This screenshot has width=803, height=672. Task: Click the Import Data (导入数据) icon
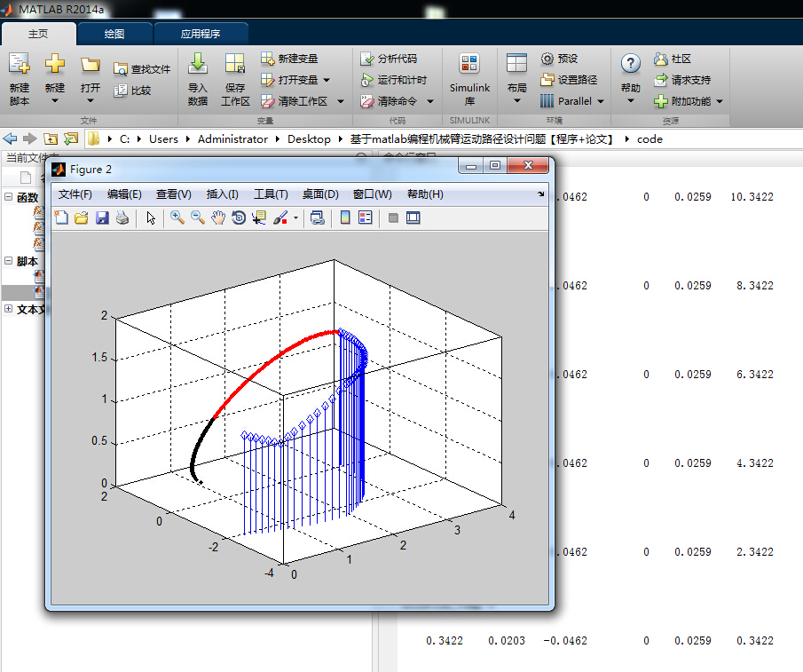pos(198,64)
